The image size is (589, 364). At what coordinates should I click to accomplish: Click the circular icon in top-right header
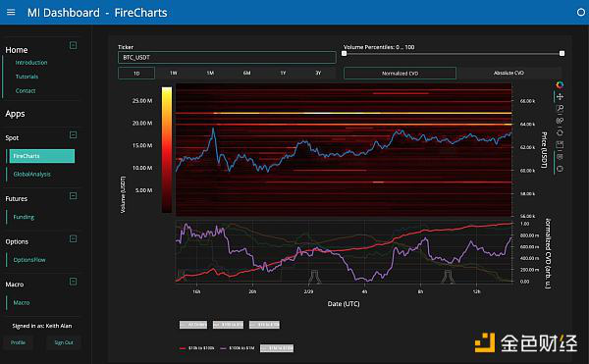(x=581, y=13)
